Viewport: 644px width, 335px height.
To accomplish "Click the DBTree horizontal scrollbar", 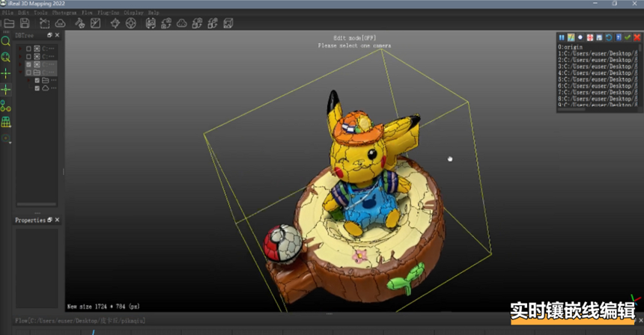I will click(36, 204).
